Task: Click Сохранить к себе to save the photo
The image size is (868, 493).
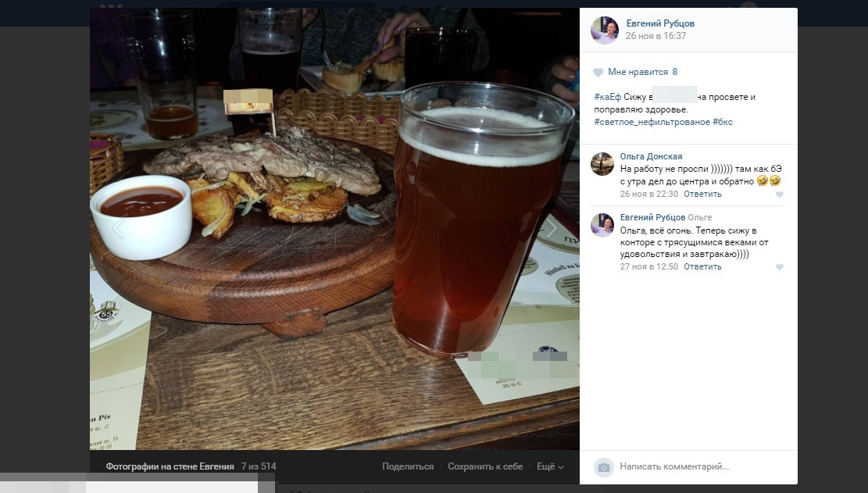Action: pos(485,466)
